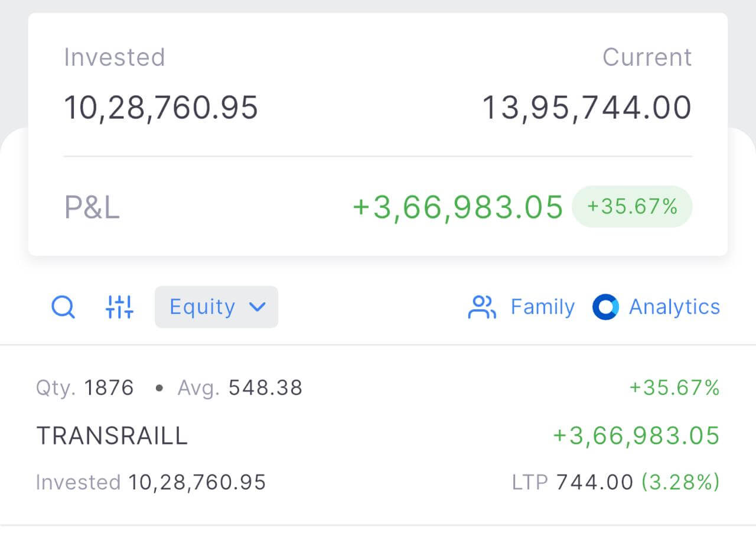Select the TRANSRAILL holding name
Screen dimensions: 756x536
(112, 436)
